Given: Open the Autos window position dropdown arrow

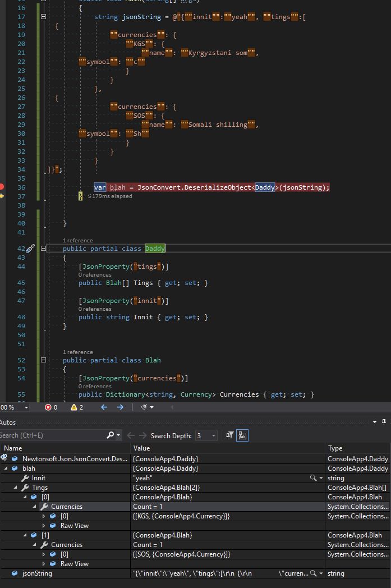Looking at the screenshot, I should click(375, 422).
